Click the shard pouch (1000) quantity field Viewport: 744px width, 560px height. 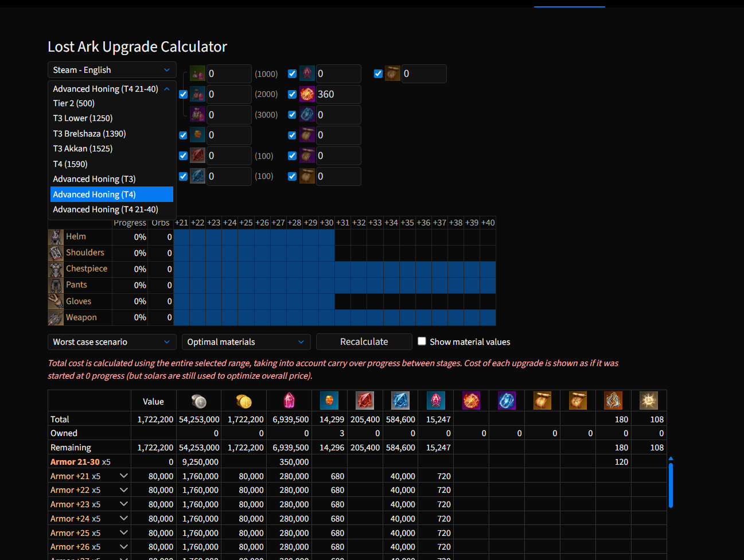click(229, 73)
